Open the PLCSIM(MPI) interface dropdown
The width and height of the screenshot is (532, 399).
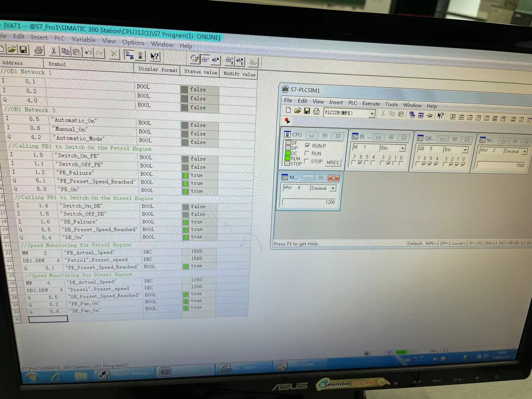pyautogui.click(x=372, y=113)
